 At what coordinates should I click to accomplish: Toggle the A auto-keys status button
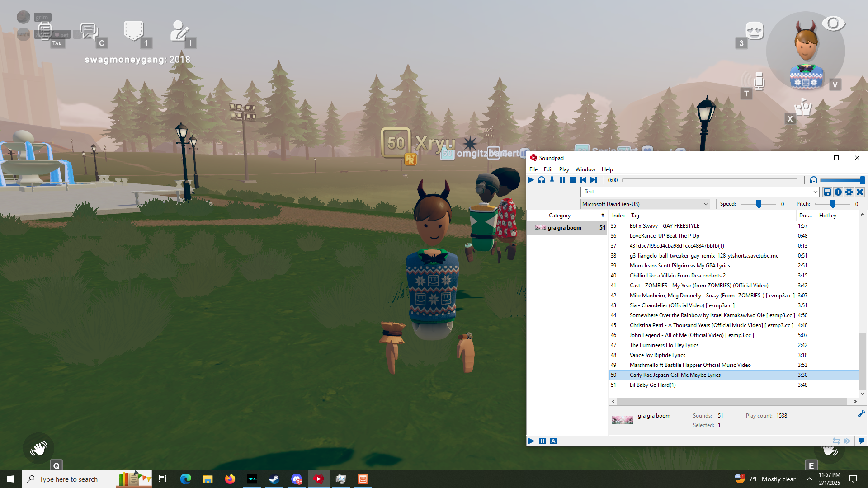(553, 441)
